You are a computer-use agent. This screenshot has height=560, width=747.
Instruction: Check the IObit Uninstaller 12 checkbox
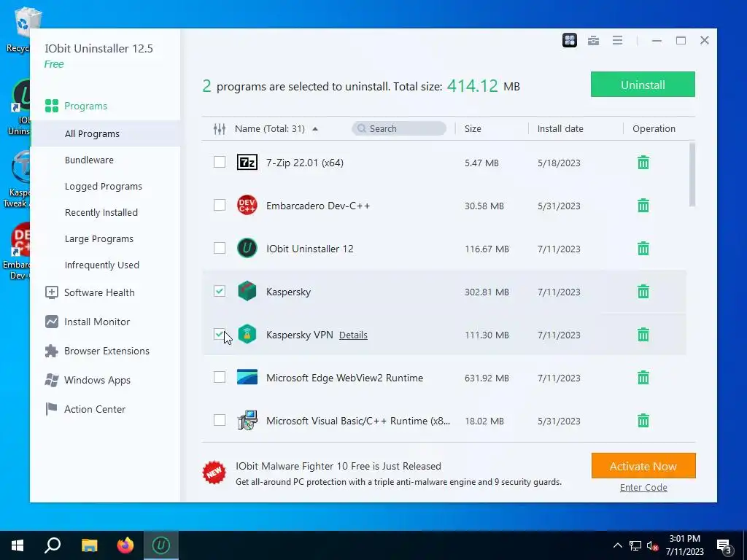pyautogui.click(x=219, y=248)
